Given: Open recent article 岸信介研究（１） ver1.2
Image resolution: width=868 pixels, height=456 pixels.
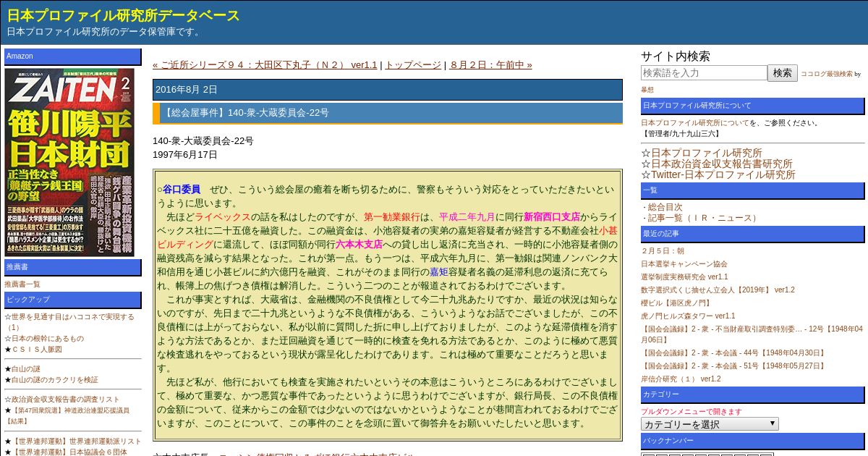Looking at the screenshot, I should pyautogui.click(x=681, y=379).
